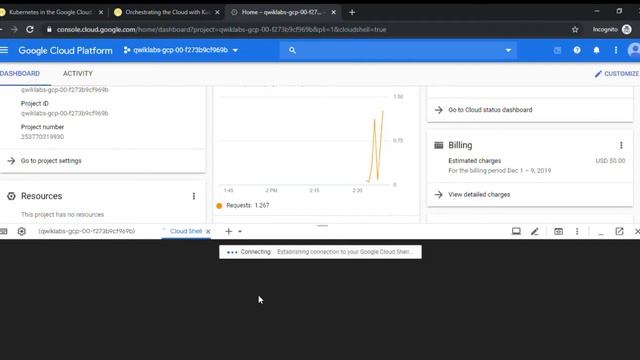This screenshot has width=640, height=360.
Task: Open new browser tab
Action: (x=352, y=12)
